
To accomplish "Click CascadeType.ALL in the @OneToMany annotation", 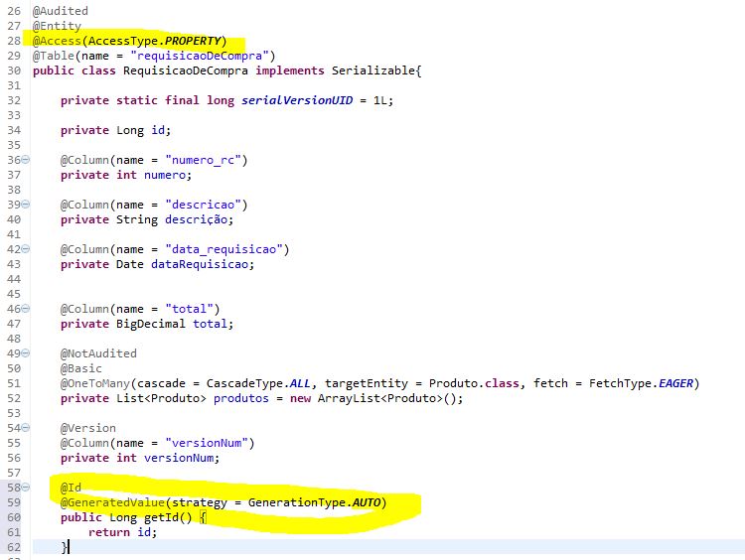I will click(258, 383).
